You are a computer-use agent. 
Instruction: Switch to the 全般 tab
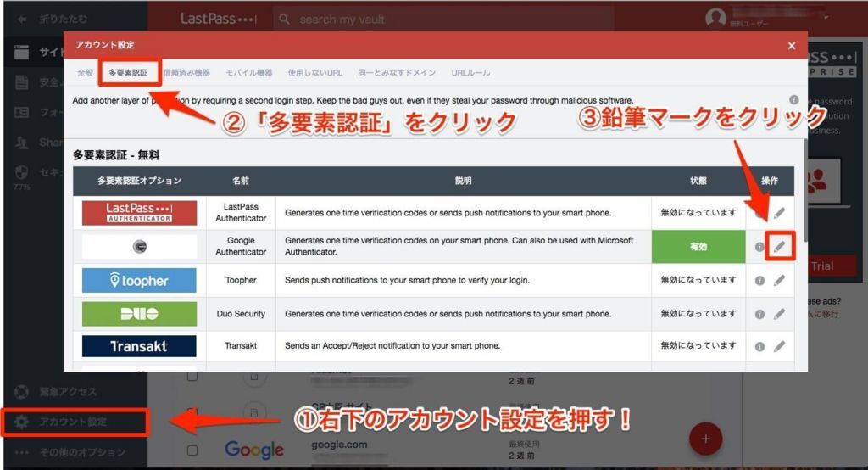click(x=85, y=73)
